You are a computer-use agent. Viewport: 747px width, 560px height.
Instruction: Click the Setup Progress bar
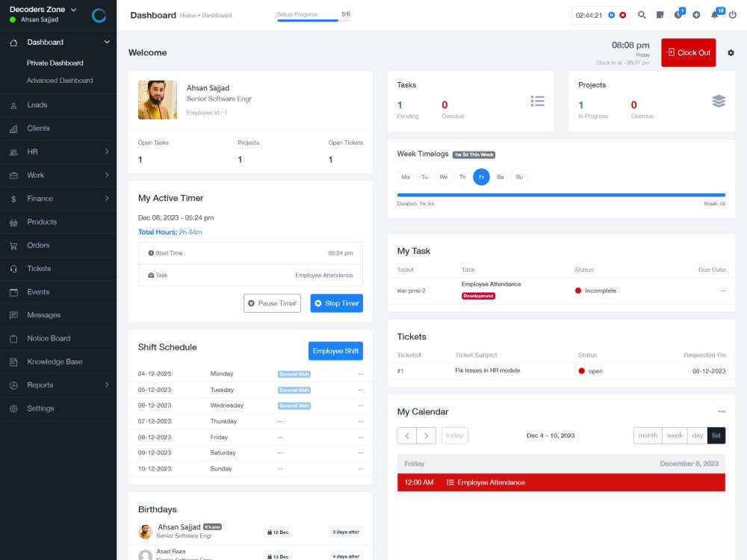point(313,20)
